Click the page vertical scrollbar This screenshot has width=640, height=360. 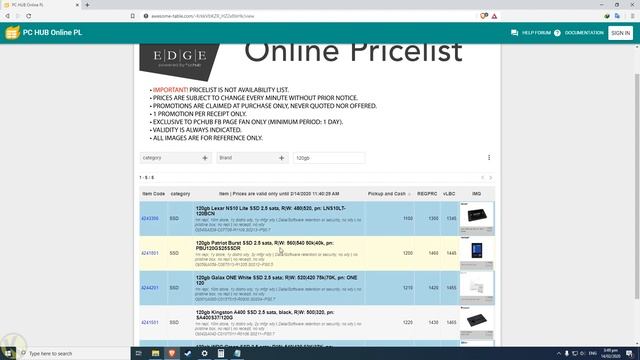point(637,186)
